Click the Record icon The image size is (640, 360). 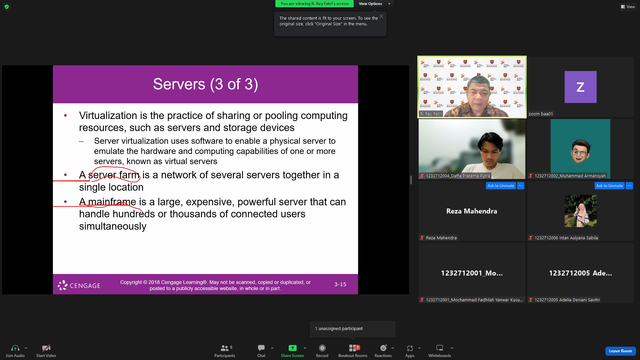(x=322, y=348)
